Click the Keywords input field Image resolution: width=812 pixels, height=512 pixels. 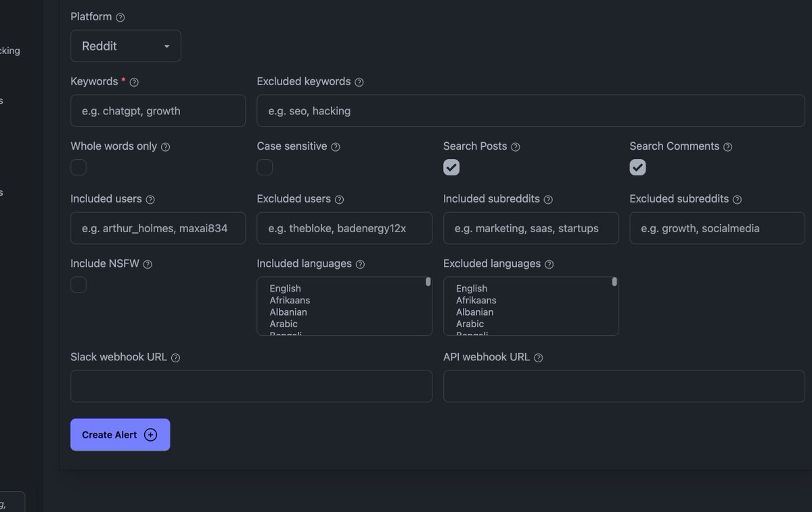click(x=157, y=110)
